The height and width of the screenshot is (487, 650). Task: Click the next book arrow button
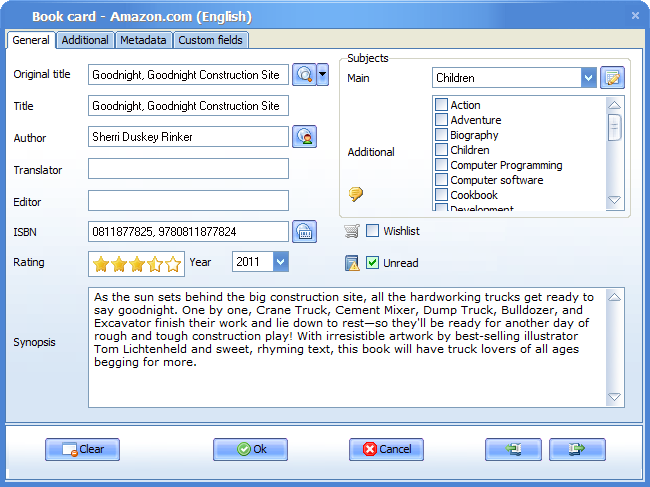click(x=575, y=449)
